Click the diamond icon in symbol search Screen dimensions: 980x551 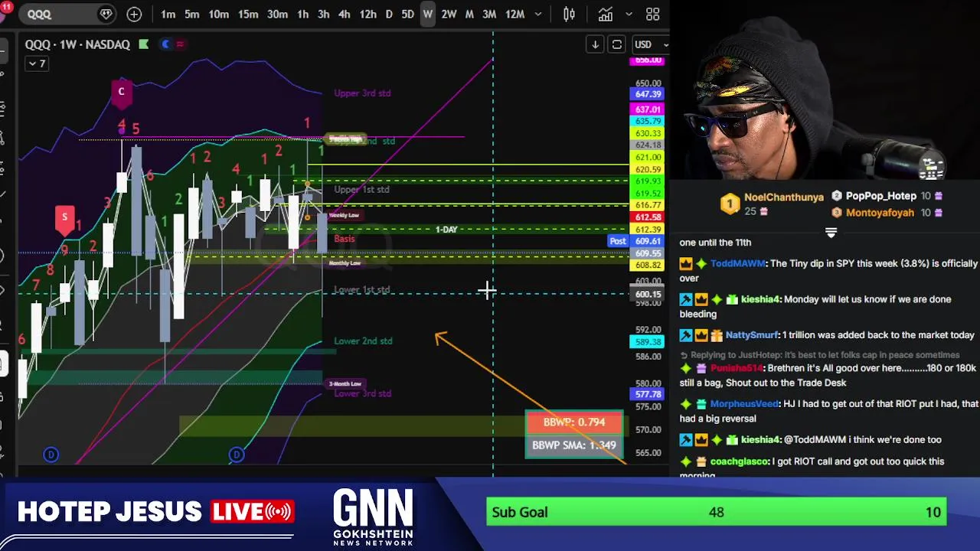106,14
